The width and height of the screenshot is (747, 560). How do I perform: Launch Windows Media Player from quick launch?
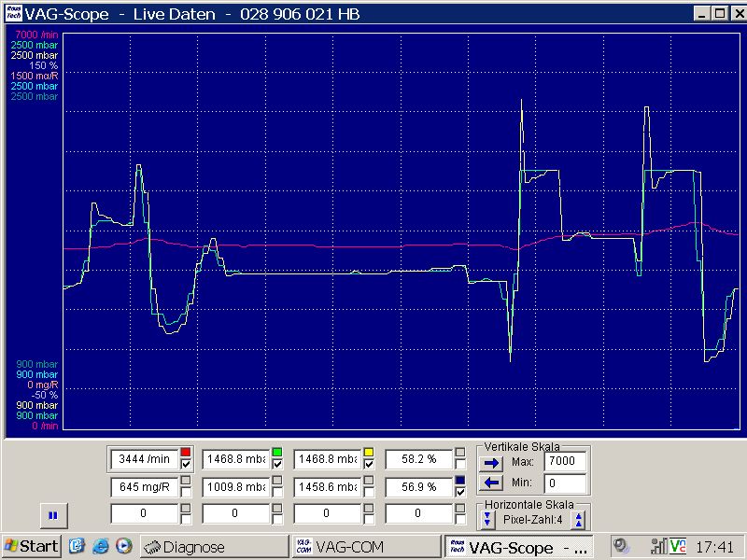pyautogui.click(x=122, y=546)
